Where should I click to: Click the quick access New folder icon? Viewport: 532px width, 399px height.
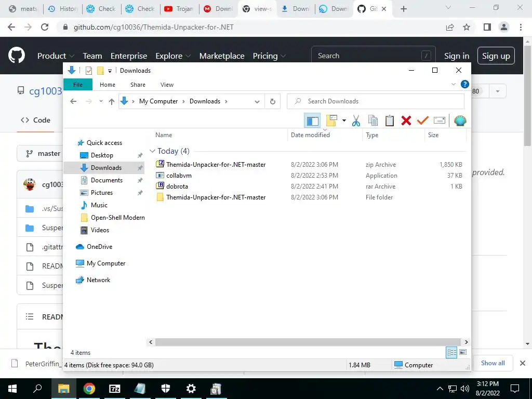pyautogui.click(x=100, y=71)
